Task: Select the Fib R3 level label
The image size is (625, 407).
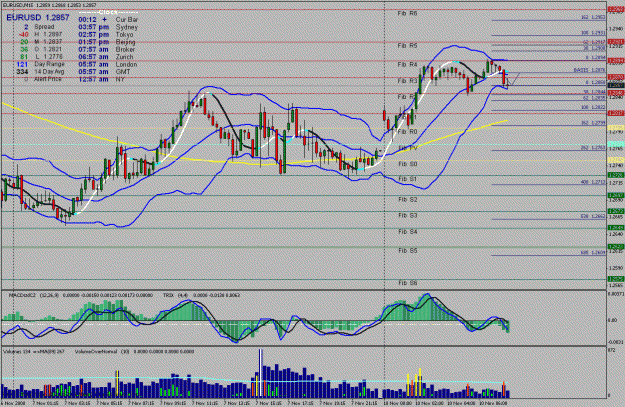Action: (407, 81)
